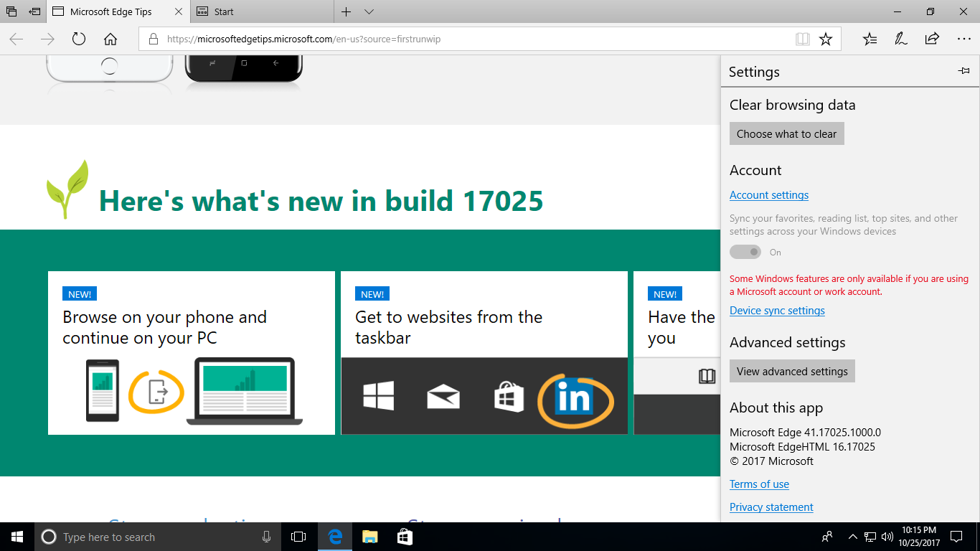Switch to the Start tab
The width and height of the screenshot is (980, 551).
pyautogui.click(x=262, y=11)
